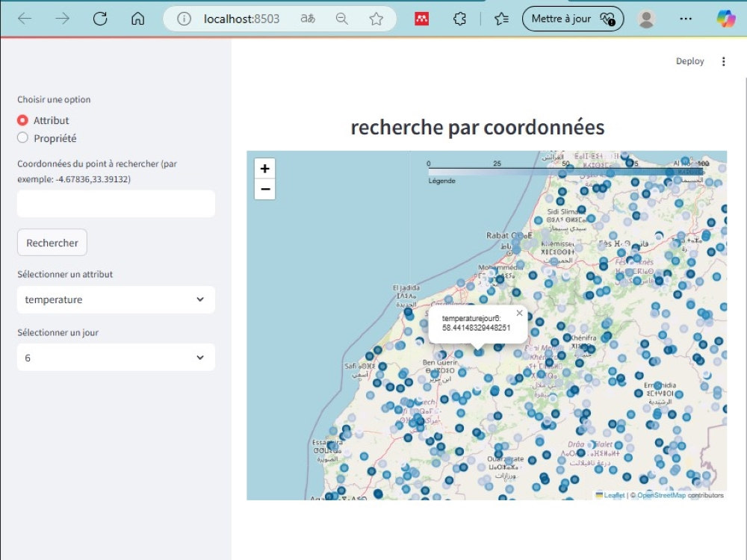Focus the coordinates search input field

click(116, 204)
